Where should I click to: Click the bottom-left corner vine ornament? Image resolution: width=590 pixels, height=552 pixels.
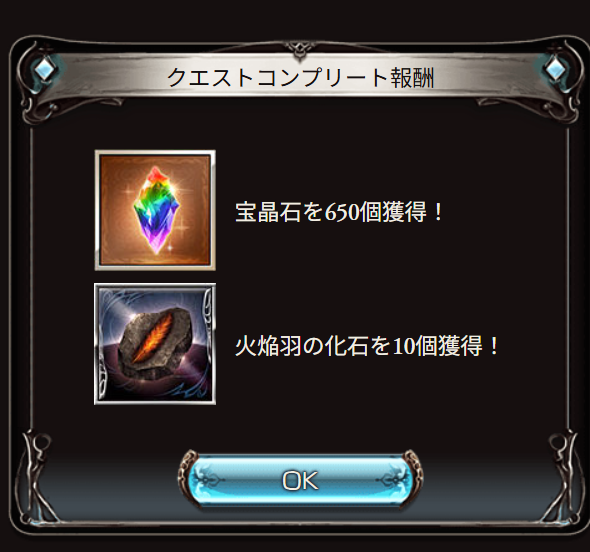click(38, 478)
